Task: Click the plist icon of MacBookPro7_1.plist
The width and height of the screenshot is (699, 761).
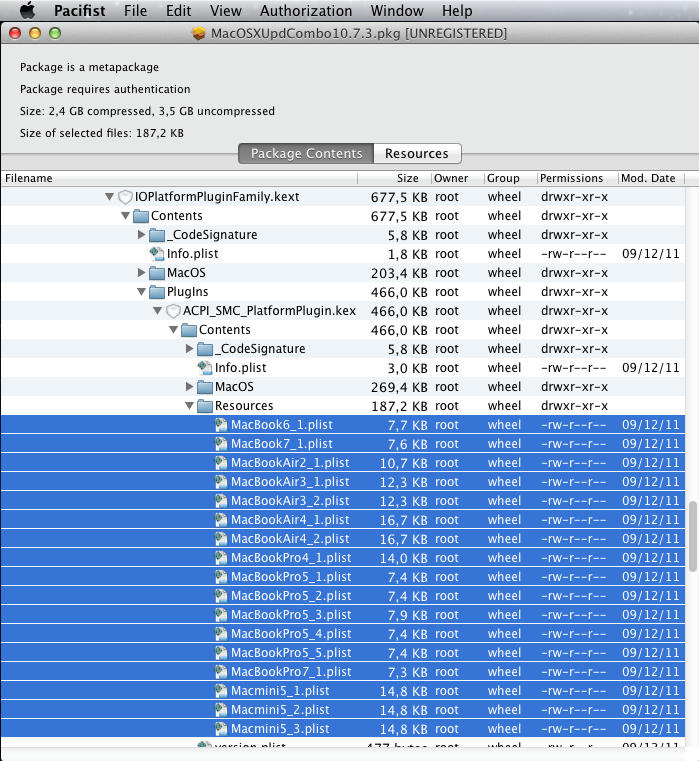Action: point(221,672)
